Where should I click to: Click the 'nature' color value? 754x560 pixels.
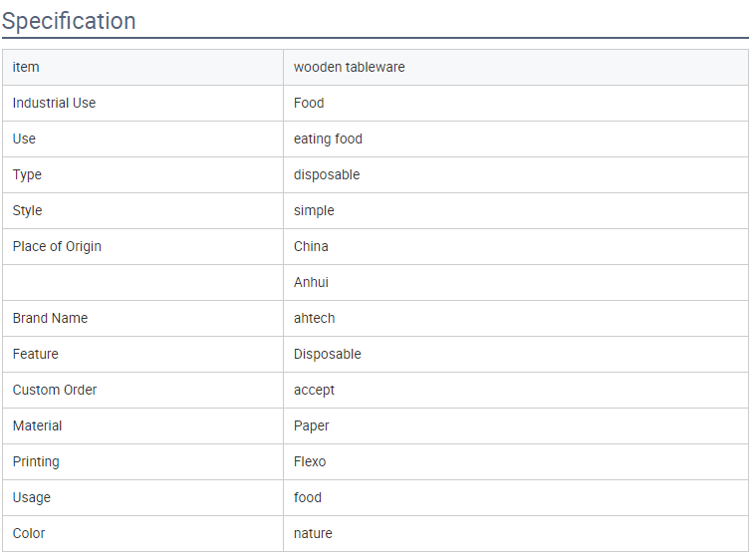click(313, 533)
